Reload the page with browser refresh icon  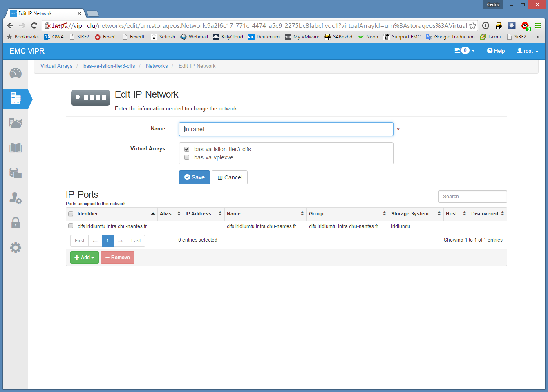(x=34, y=26)
